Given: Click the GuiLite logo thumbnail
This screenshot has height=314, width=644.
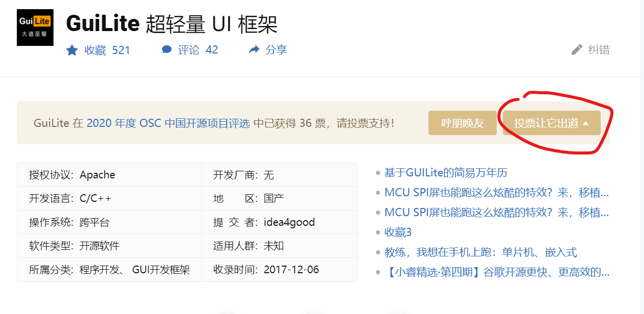Looking at the screenshot, I should tap(35, 28).
